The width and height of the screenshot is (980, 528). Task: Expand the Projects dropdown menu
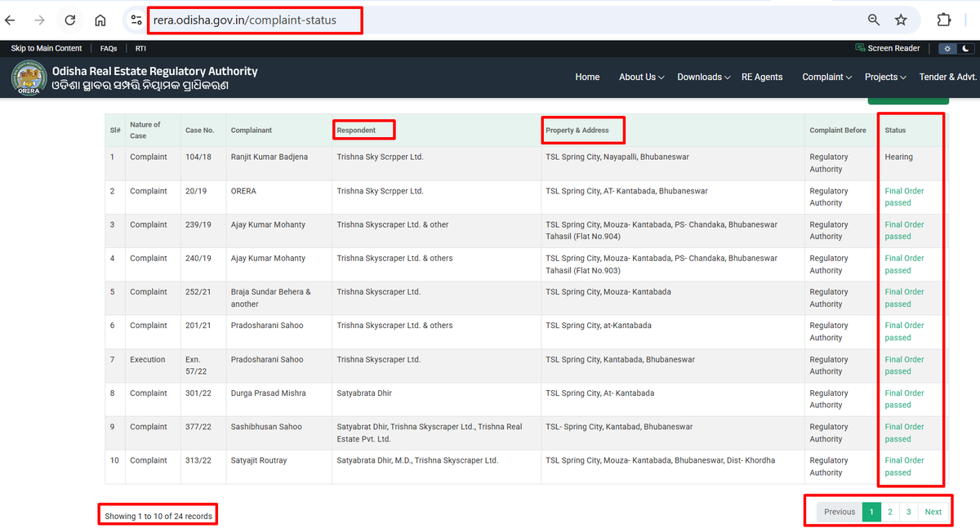[x=885, y=77]
